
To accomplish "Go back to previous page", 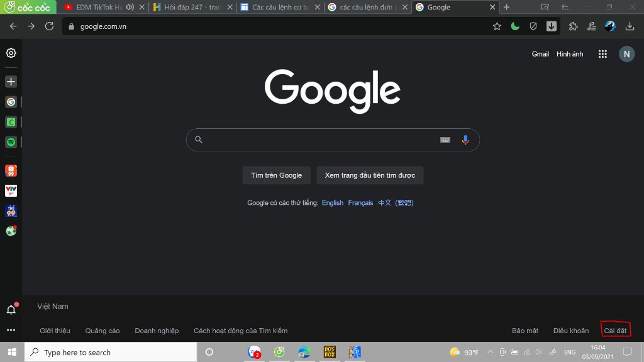I will click(13, 26).
